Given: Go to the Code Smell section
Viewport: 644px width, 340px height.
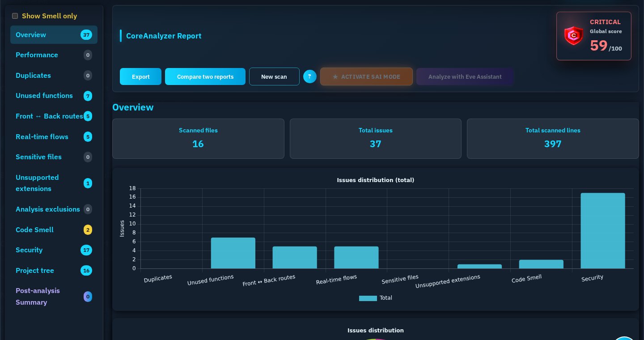Looking at the screenshot, I should tap(54, 230).
